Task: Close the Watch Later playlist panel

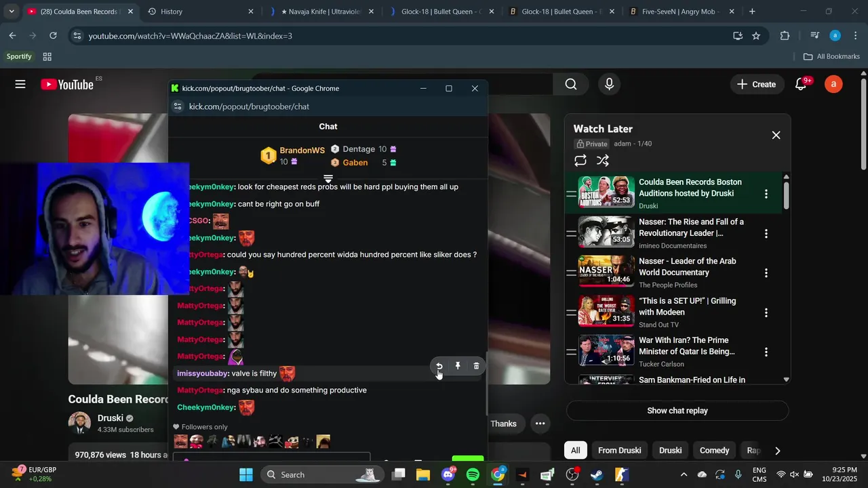Action: 776,135
